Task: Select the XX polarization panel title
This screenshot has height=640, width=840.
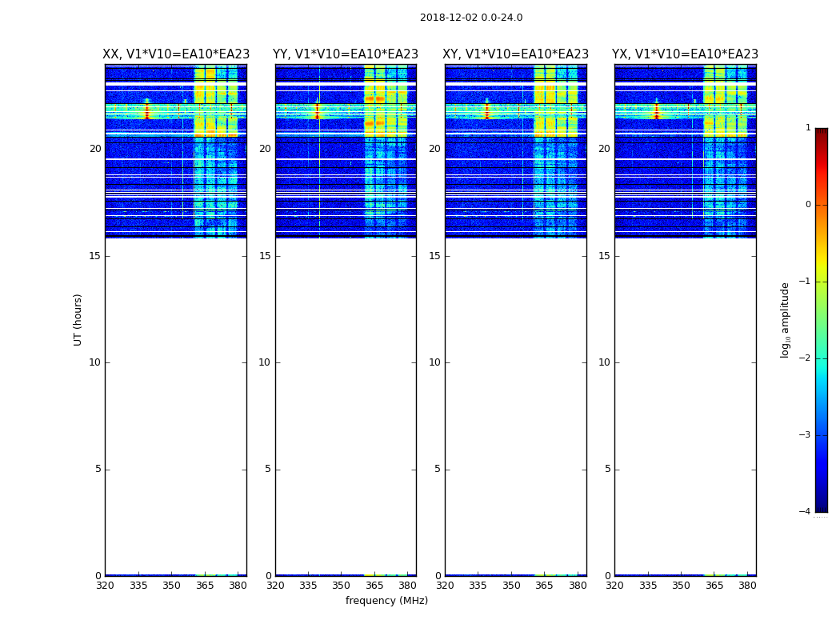Action: click(176, 54)
